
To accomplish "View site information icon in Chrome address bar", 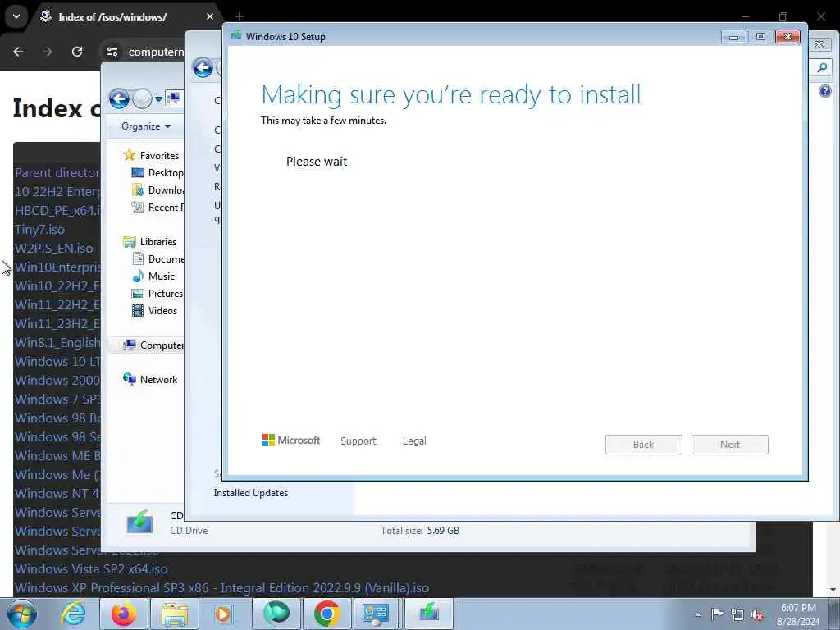I will 112,52.
